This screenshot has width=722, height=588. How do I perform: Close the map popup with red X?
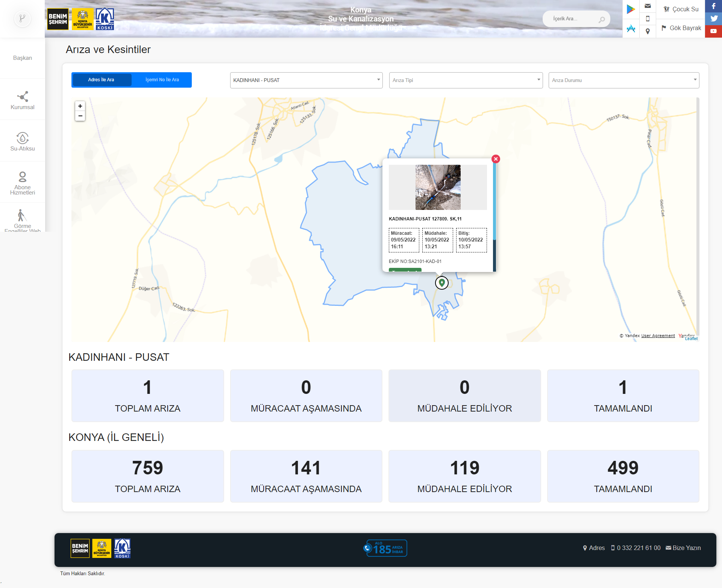coord(496,159)
